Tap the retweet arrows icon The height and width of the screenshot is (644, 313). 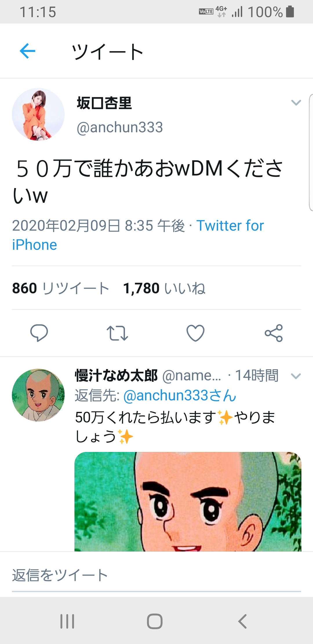coord(117,333)
